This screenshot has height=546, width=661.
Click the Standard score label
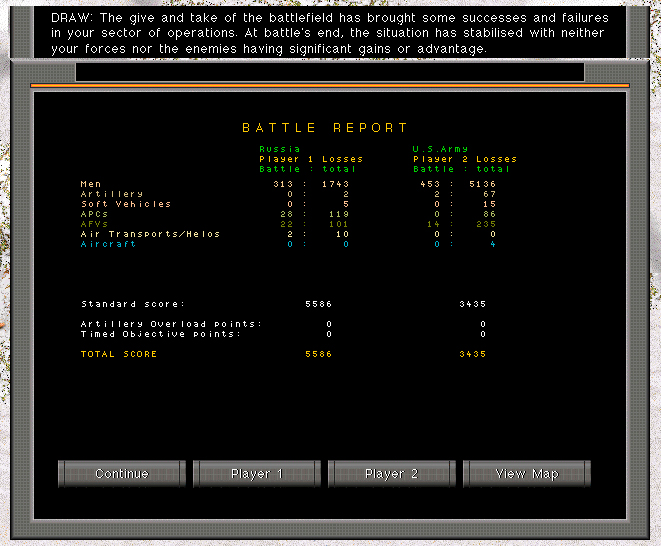[x=133, y=304]
